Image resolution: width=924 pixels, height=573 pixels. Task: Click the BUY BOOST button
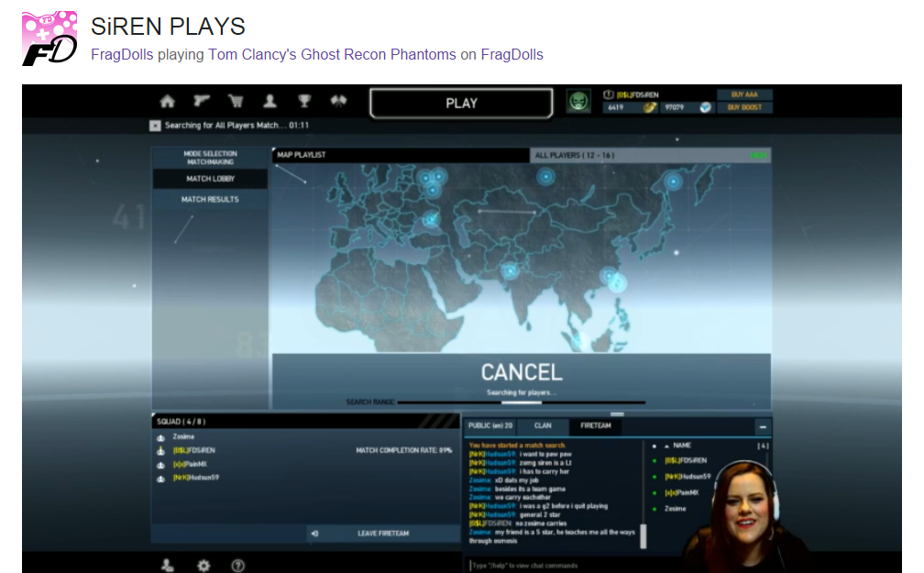744,107
